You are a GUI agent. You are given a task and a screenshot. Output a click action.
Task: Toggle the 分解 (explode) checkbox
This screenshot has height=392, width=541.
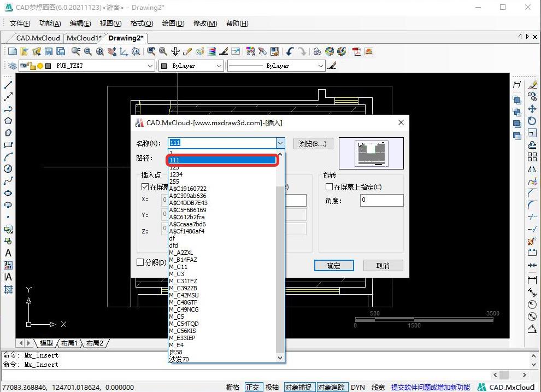[140, 262]
